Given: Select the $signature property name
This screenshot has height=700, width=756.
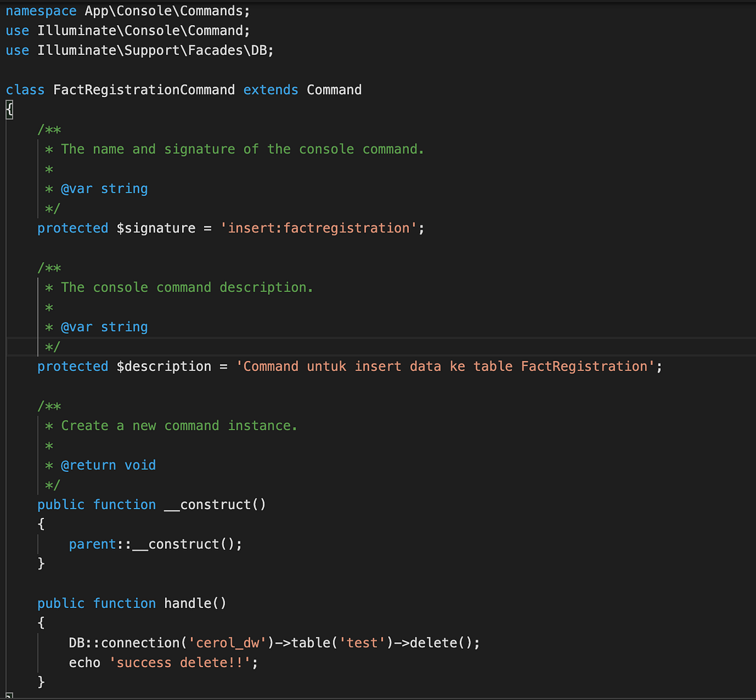Looking at the screenshot, I should click(x=156, y=227).
